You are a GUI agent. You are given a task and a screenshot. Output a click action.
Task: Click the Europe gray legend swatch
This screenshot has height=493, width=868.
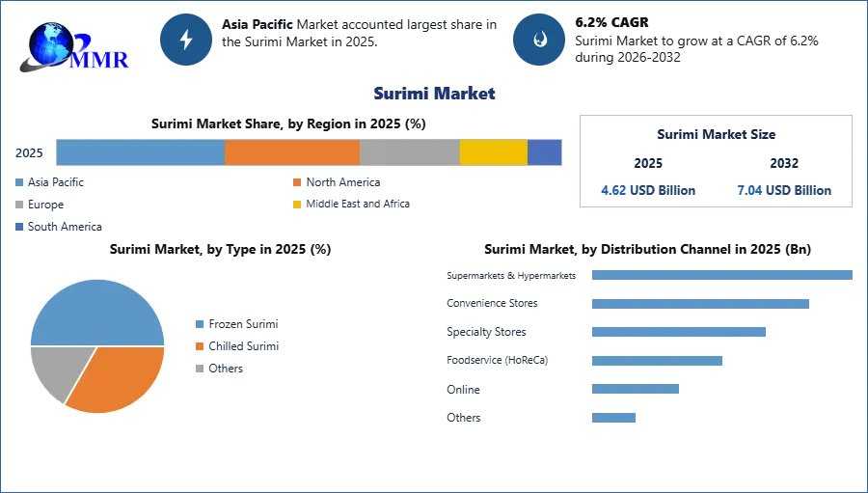coord(19,205)
